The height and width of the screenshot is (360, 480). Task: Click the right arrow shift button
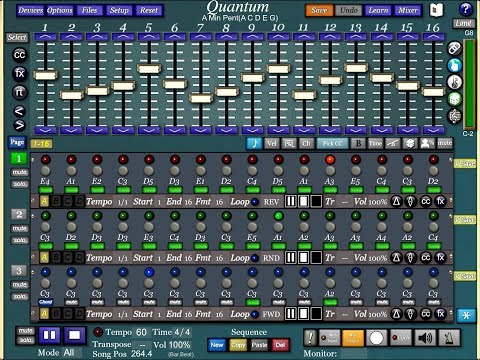[x=19, y=125]
